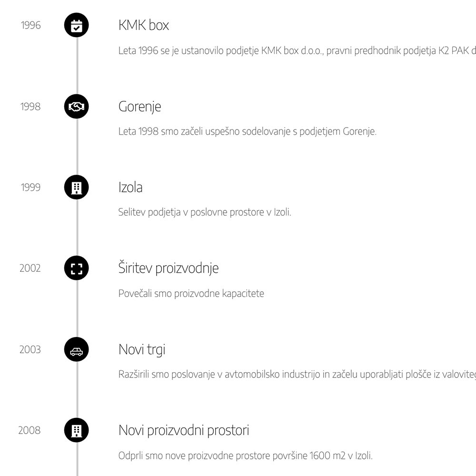Viewport: 476px width, 476px height.
Task: Select the 1998 year label
Action: 30,107
